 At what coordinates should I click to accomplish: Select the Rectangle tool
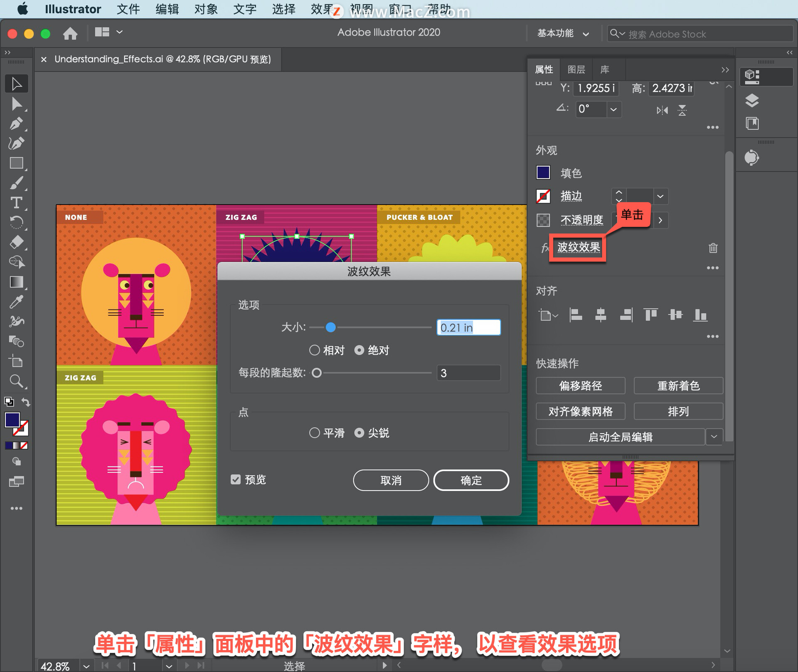tap(17, 163)
